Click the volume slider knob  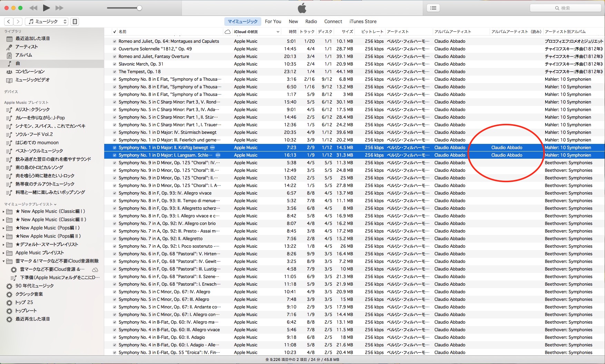[x=139, y=8]
